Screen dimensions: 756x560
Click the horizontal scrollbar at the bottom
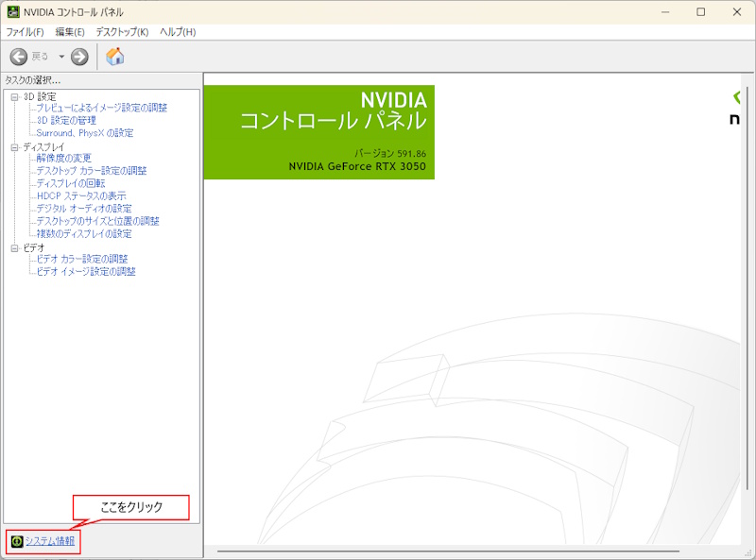(472, 551)
